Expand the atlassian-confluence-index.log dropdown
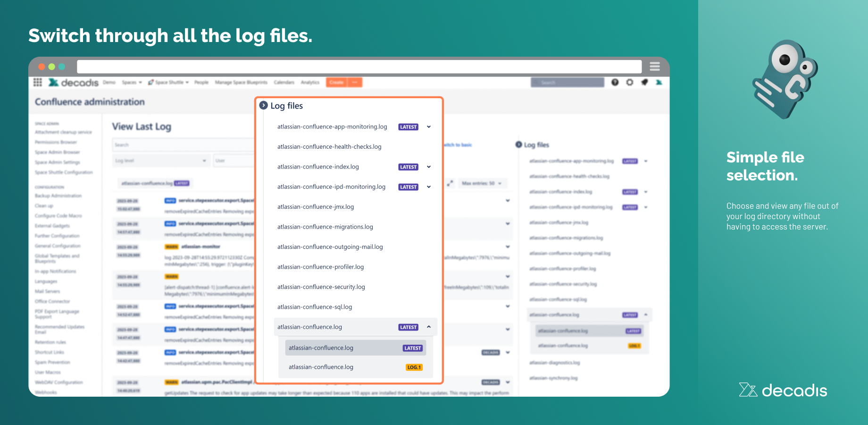The width and height of the screenshot is (868, 425). [x=428, y=167]
